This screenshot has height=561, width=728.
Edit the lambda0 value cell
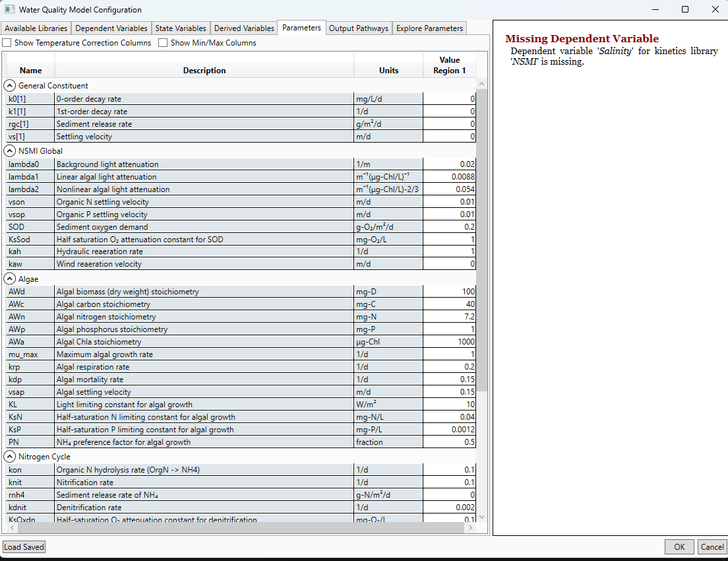point(449,164)
